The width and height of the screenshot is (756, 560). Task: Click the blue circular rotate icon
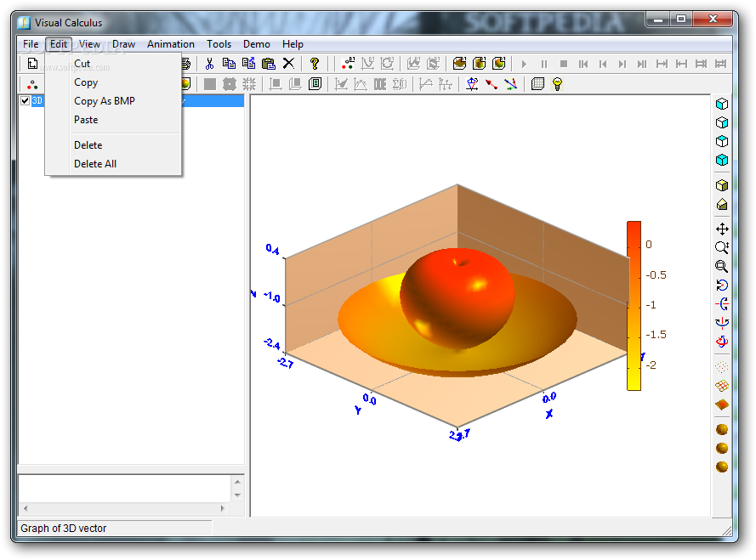(x=722, y=286)
